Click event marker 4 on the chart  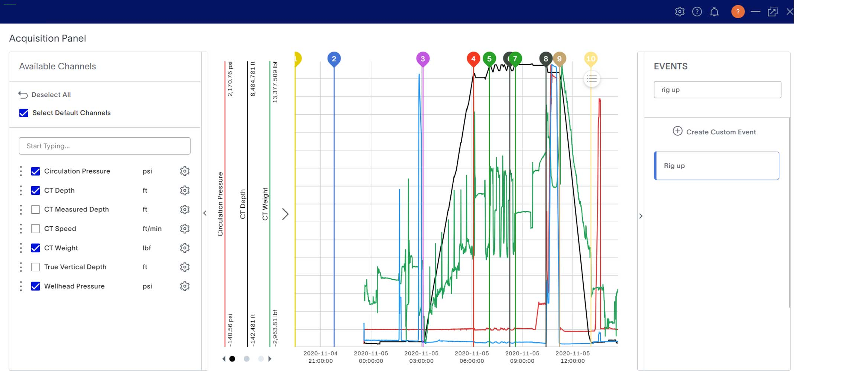[x=473, y=58]
